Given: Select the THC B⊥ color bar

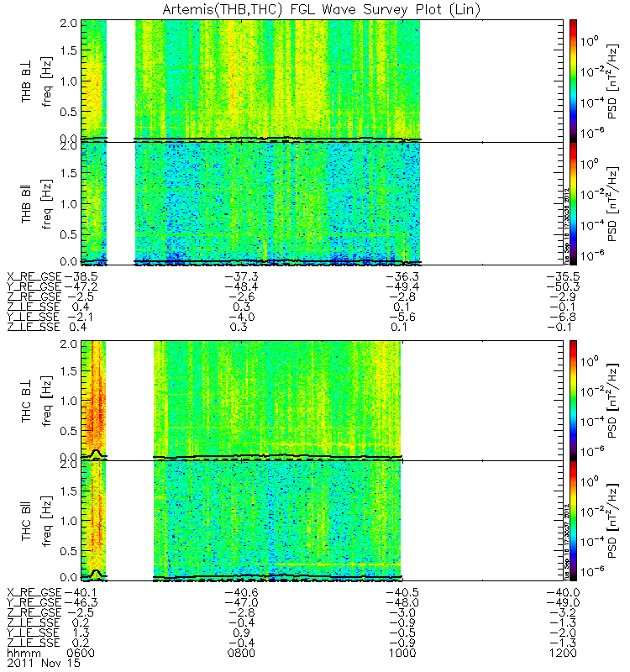Looking at the screenshot, I should [x=573, y=401].
